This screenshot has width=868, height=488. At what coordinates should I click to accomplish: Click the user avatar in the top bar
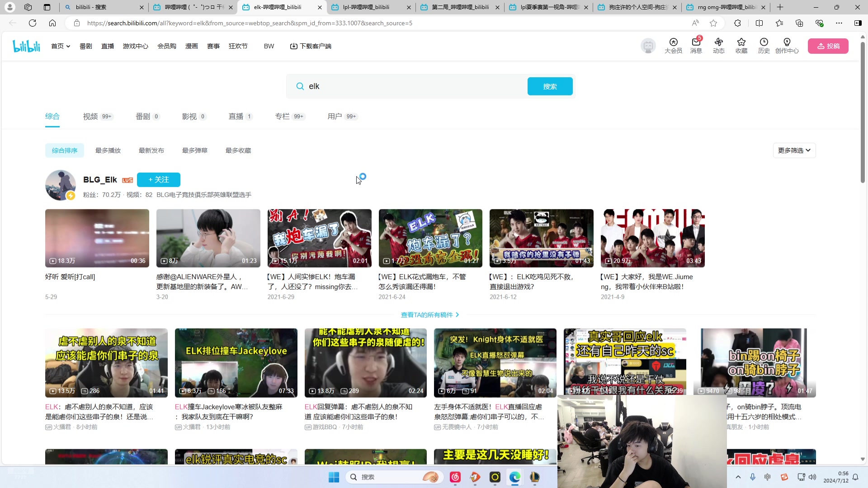coord(648,46)
